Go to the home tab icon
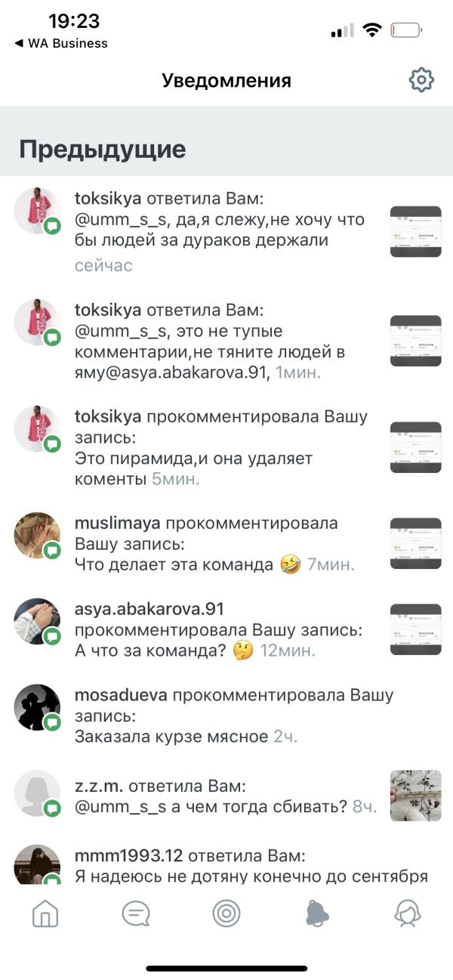This screenshot has width=453, height=980. coord(45,914)
